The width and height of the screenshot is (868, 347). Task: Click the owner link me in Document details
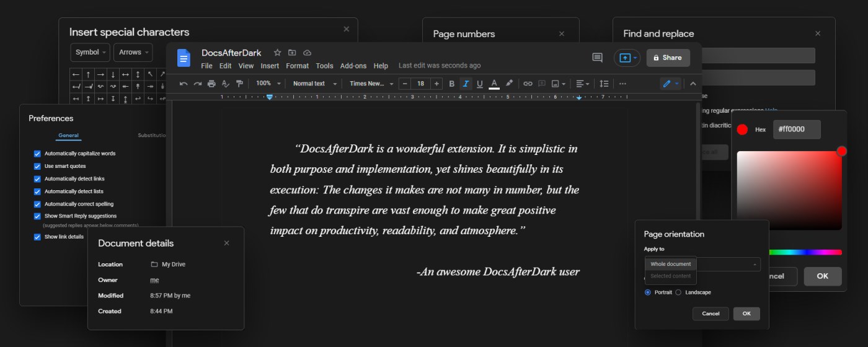(154, 280)
